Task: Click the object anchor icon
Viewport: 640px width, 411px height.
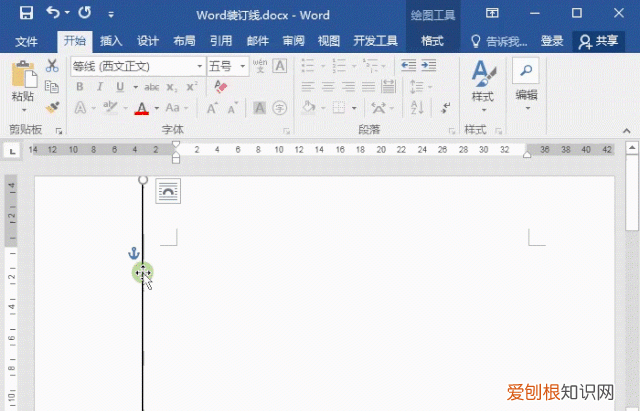Action: tap(134, 253)
